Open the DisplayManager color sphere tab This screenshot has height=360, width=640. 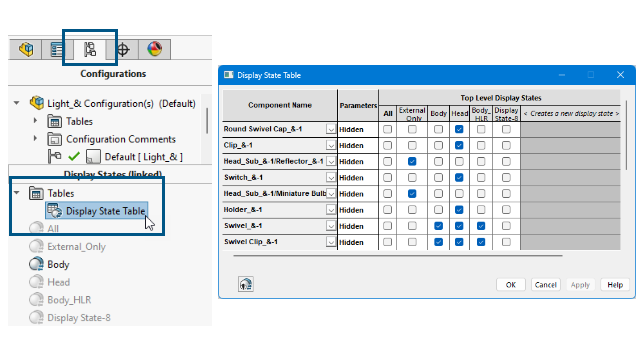[x=155, y=49]
